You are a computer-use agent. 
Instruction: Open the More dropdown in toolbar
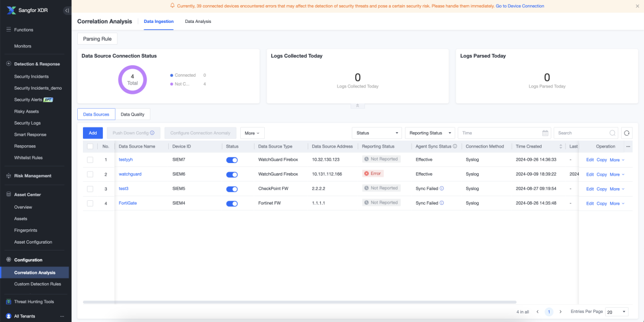pos(252,133)
